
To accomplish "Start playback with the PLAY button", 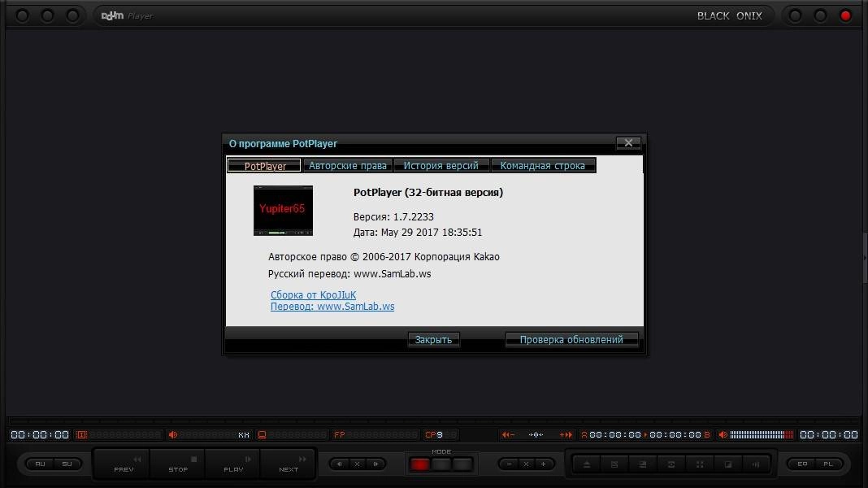I will [x=233, y=464].
